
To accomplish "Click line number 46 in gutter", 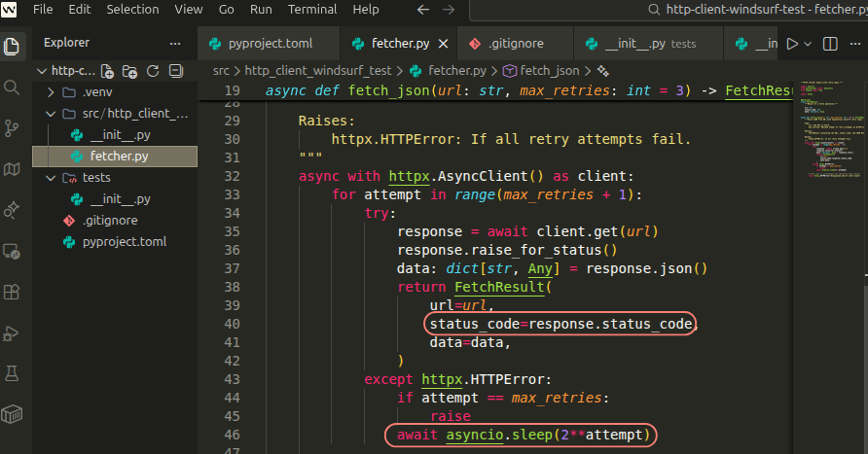I will pyautogui.click(x=233, y=435).
